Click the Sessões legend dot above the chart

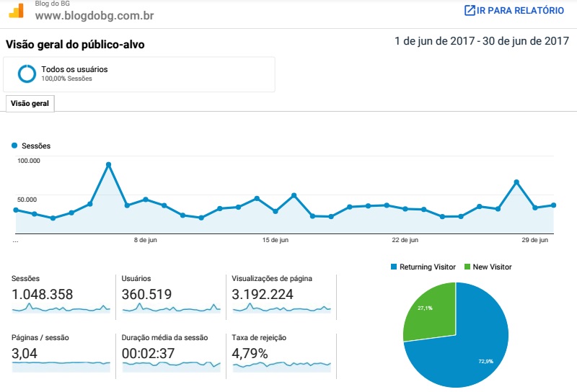(14, 146)
